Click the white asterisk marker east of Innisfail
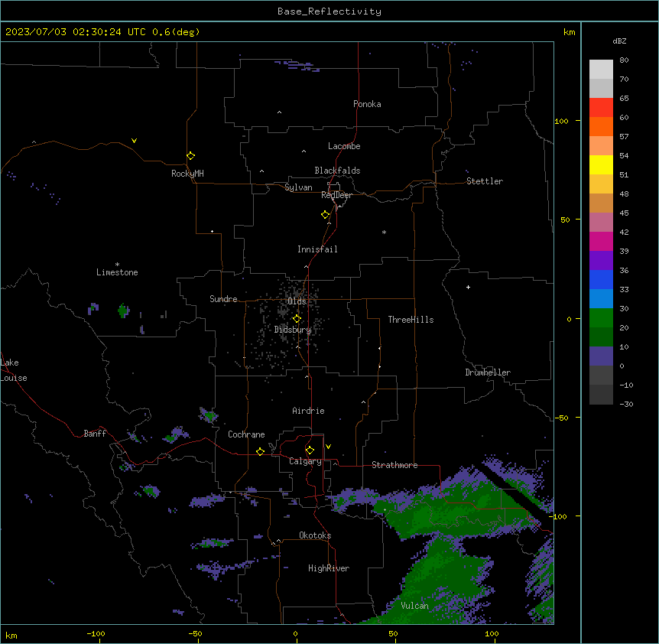659x644 pixels. (384, 232)
